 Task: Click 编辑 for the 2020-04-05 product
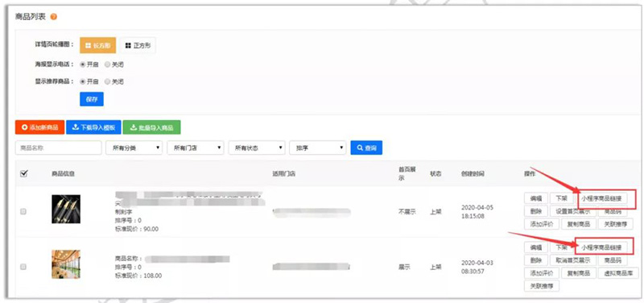coord(536,198)
